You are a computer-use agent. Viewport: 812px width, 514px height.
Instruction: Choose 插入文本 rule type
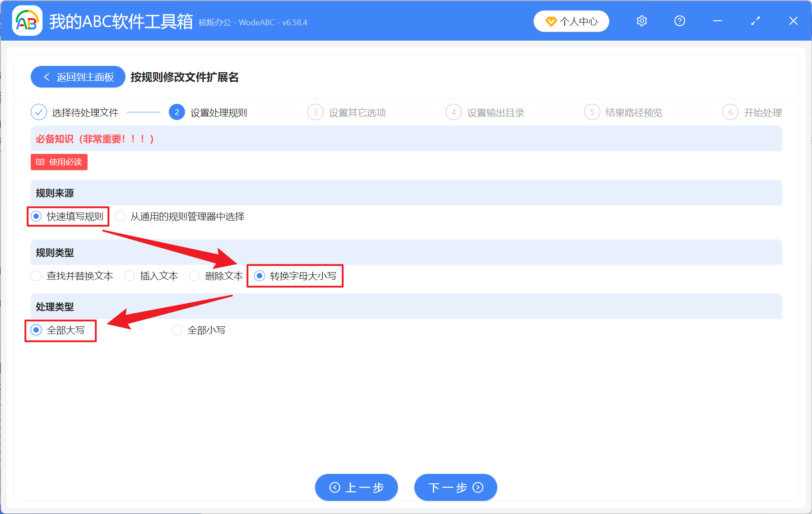151,276
